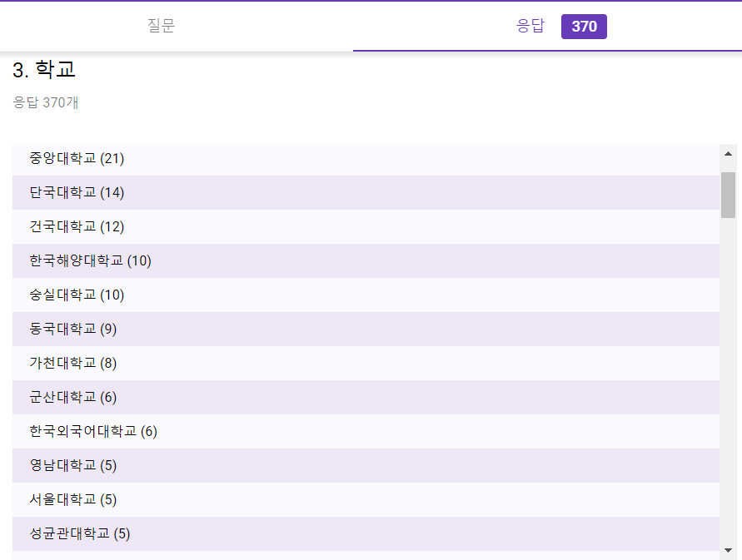Click the 370 response count badge
Image resolution: width=742 pixels, height=560 pixels.
(584, 27)
